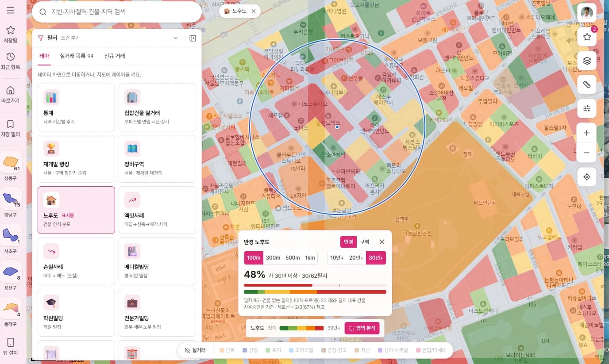Open the map layers icon
This screenshot has width=609, height=364.
[587, 61]
